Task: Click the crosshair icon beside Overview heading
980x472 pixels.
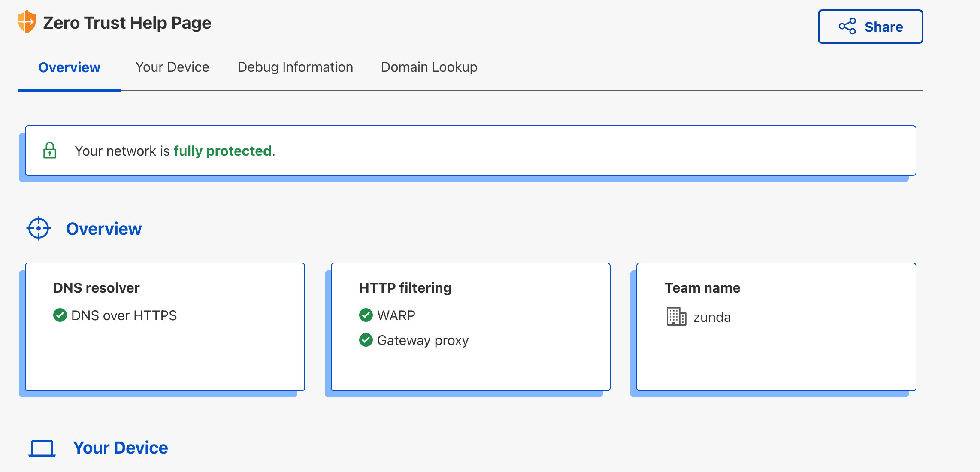Action: [x=39, y=228]
